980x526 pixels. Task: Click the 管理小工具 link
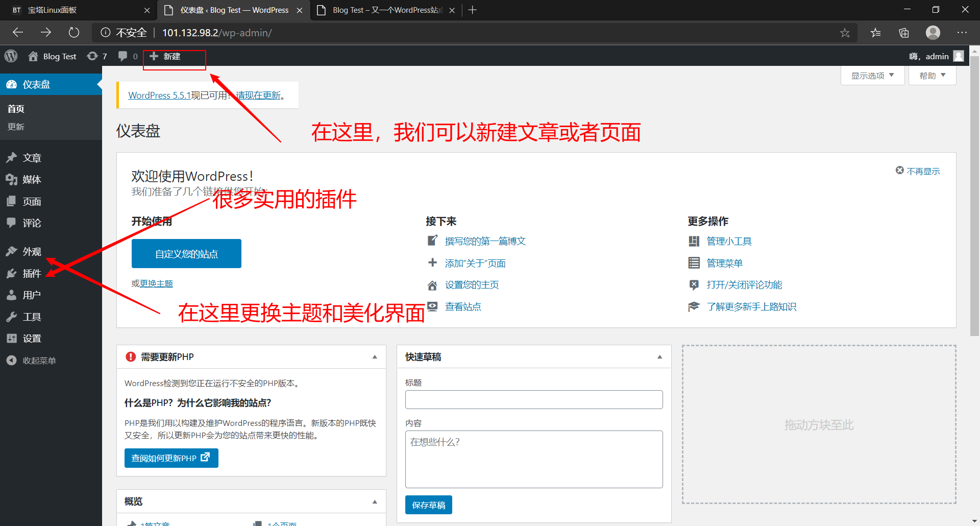[729, 241]
